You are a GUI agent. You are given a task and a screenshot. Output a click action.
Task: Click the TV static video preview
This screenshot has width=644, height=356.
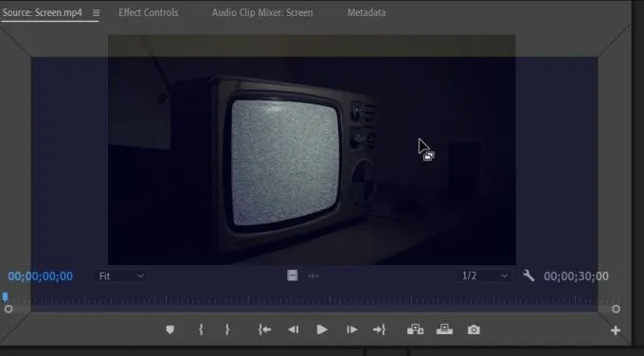(x=312, y=150)
